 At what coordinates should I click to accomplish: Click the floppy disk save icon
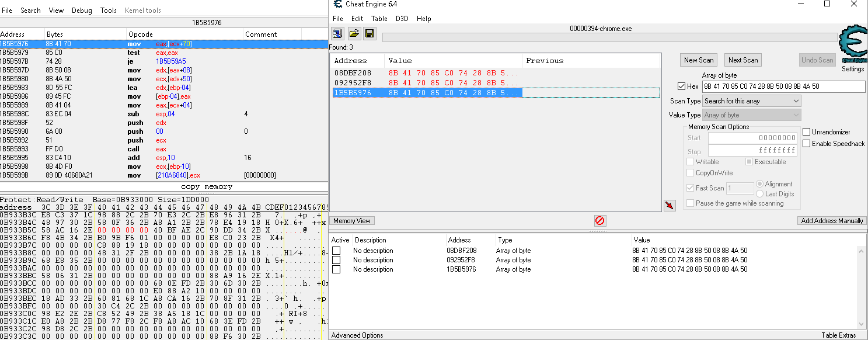[369, 33]
